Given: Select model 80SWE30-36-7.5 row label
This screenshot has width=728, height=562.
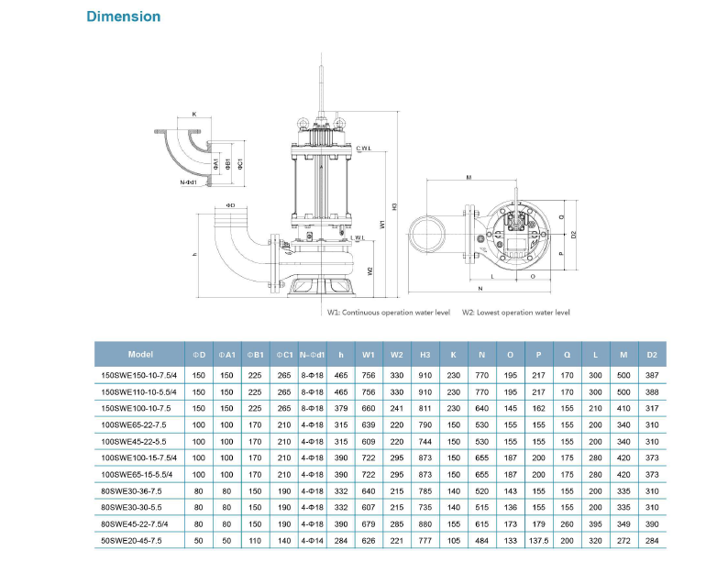Looking at the screenshot, I should coord(130,490).
